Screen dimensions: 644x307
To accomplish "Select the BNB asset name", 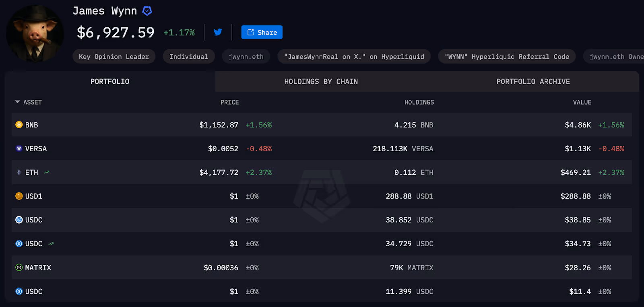I will coord(31,125).
